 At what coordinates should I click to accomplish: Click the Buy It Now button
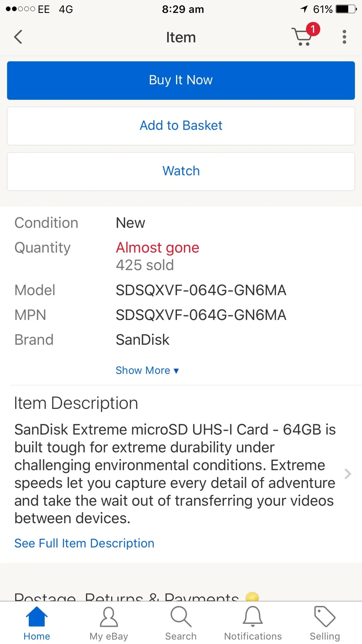(181, 80)
